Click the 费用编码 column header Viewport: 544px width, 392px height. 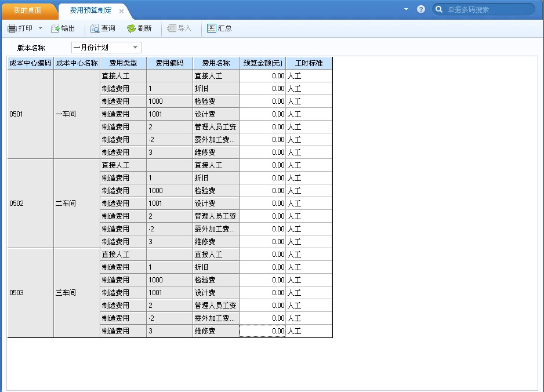coord(170,63)
